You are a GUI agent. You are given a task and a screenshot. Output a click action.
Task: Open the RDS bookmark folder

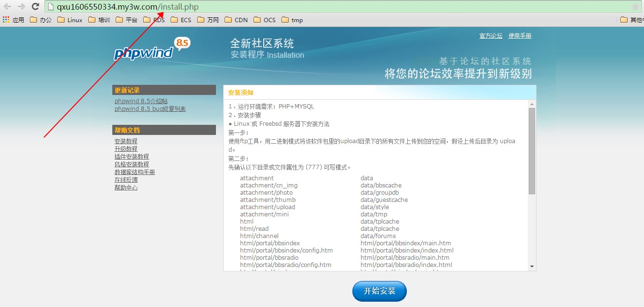point(154,20)
